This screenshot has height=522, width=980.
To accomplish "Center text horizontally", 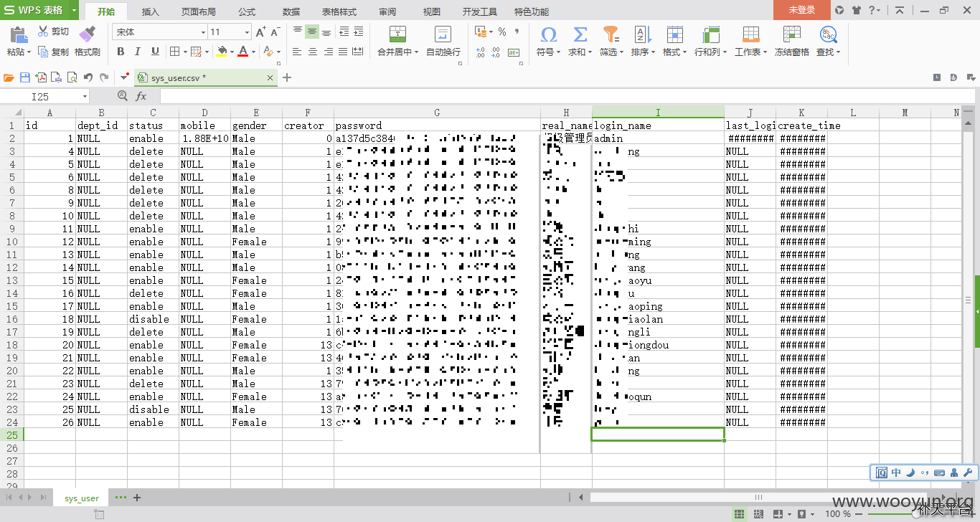I will coord(313,52).
